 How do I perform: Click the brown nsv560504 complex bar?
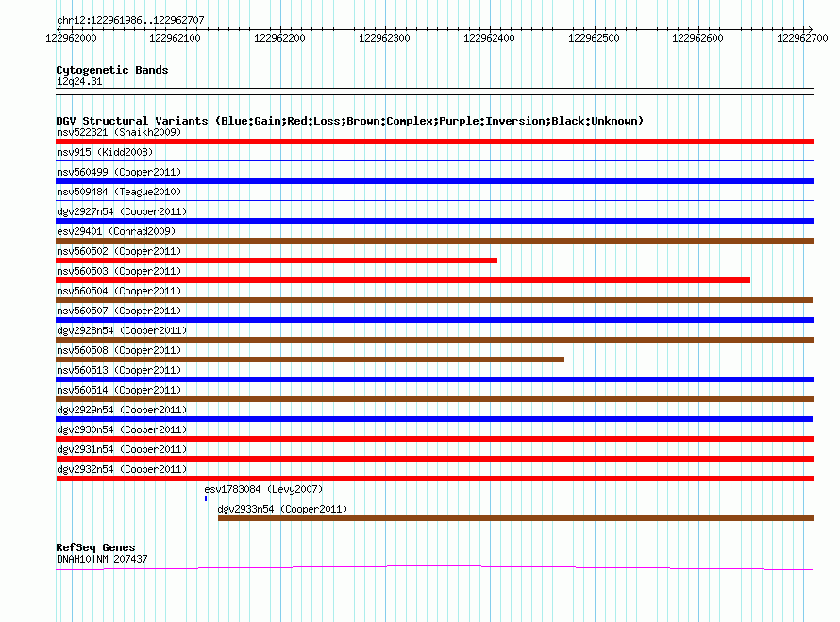point(434,300)
